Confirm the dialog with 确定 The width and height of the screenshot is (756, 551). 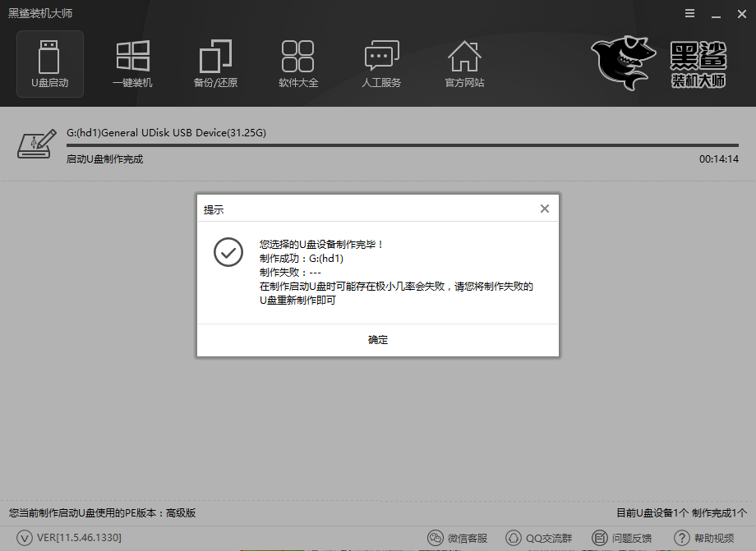click(x=377, y=340)
